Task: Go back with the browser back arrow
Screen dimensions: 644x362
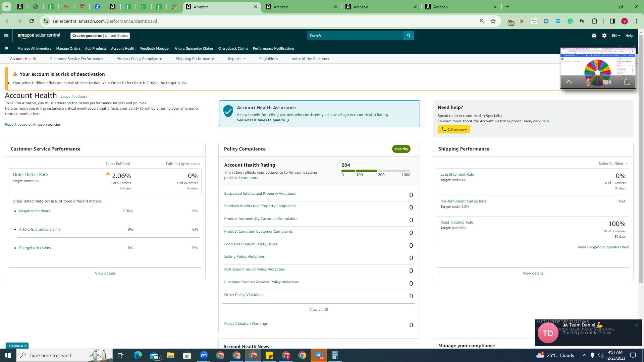Action: (x=7, y=21)
